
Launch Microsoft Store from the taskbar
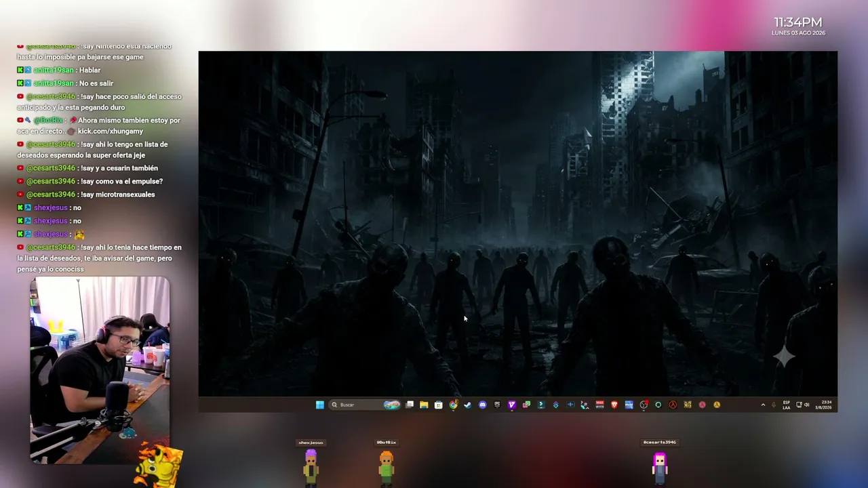pyautogui.click(x=439, y=405)
